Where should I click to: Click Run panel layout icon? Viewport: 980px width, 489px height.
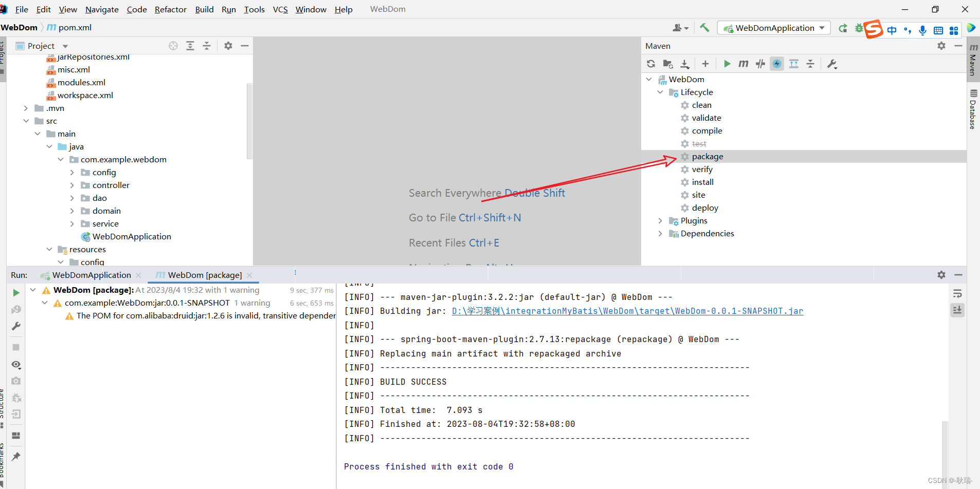16,435
